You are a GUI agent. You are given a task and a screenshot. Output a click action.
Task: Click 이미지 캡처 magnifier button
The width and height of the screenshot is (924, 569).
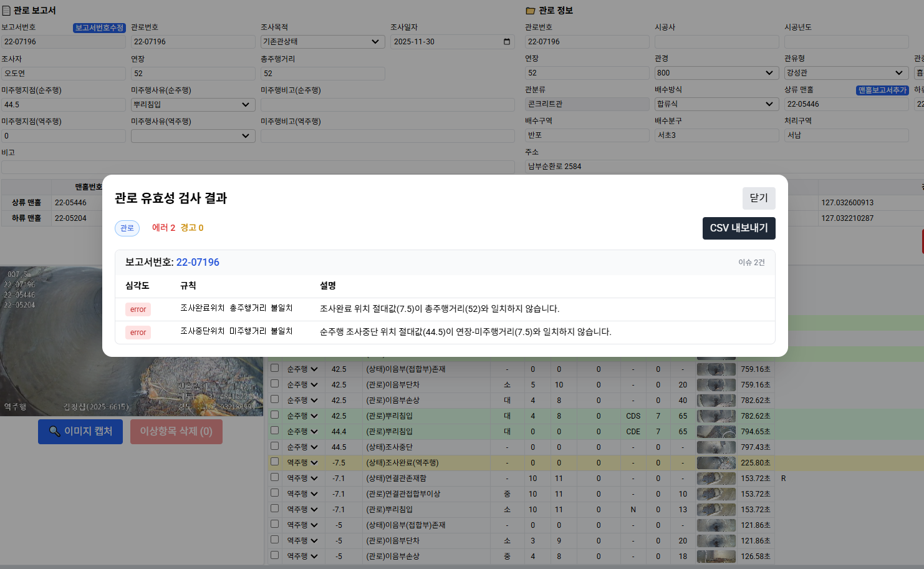click(80, 432)
